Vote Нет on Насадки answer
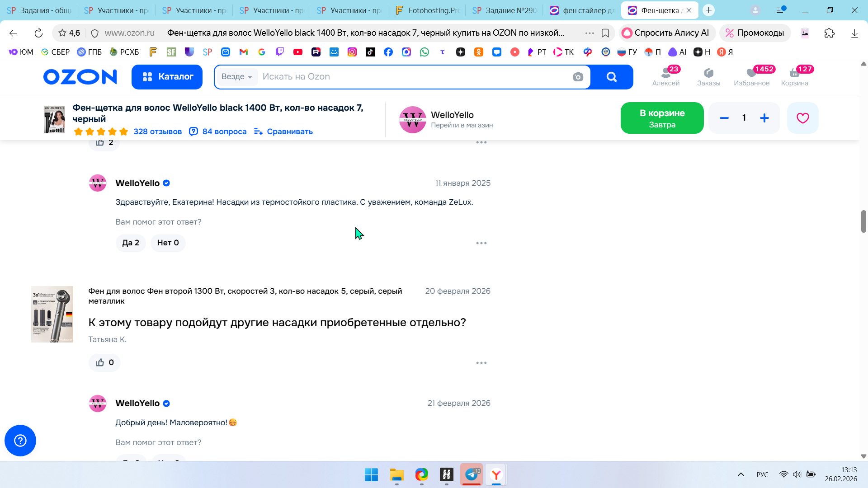This screenshot has width=868, height=488. (x=168, y=243)
